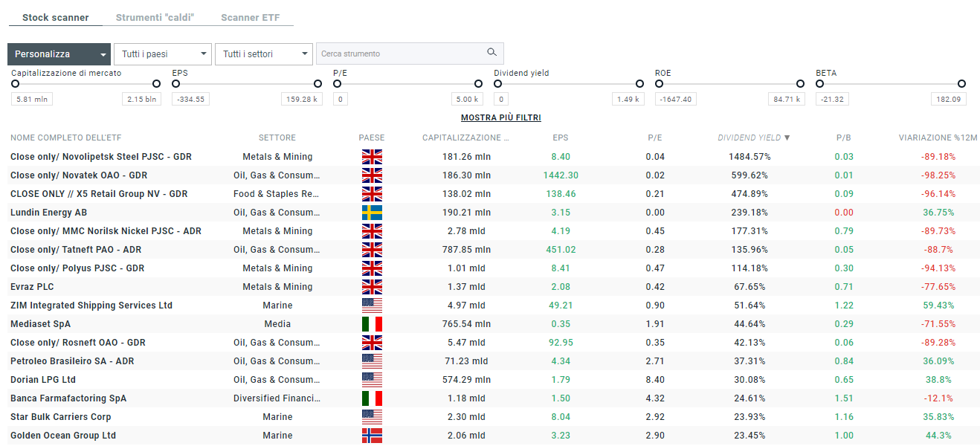Click the EPS slider right handle

click(317, 84)
